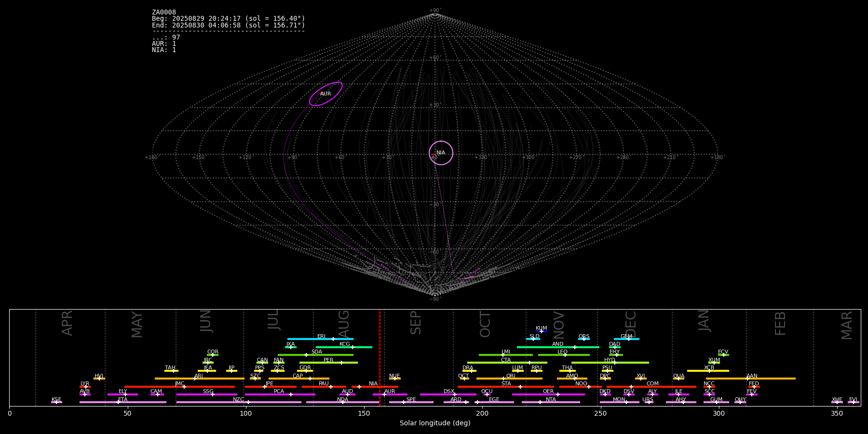Click the NDA shower bar label
868x434 pixels.
tap(342, 400)
